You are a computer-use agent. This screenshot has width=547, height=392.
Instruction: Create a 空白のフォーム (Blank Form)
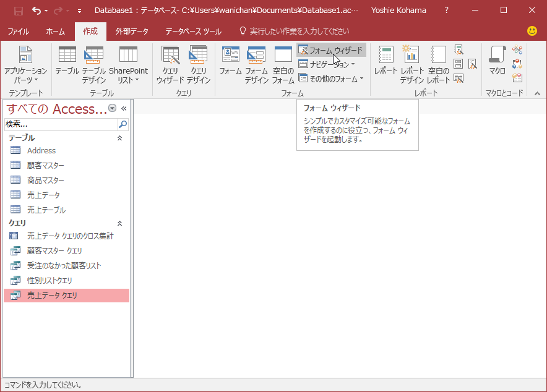[283, 65]
